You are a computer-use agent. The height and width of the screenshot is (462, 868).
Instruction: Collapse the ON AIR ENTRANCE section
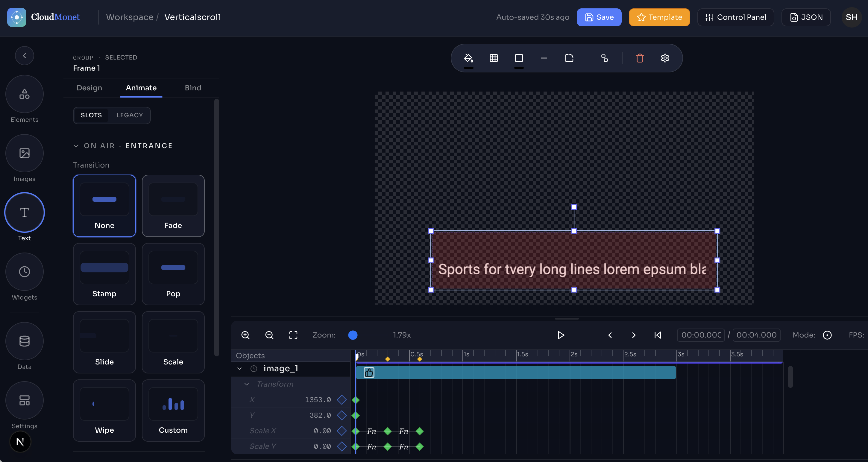(x=76, y=146)
